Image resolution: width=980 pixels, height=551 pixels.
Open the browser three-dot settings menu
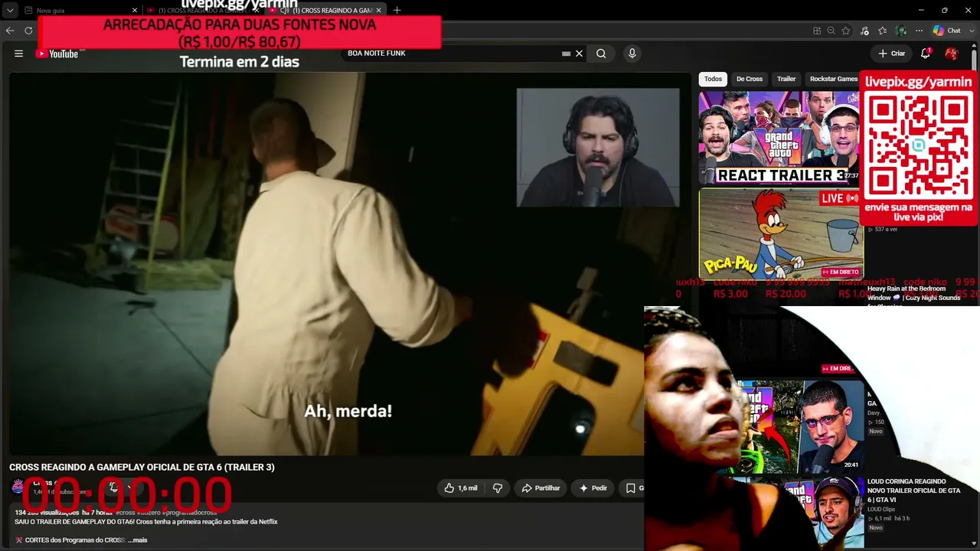[x=920, y=31]
